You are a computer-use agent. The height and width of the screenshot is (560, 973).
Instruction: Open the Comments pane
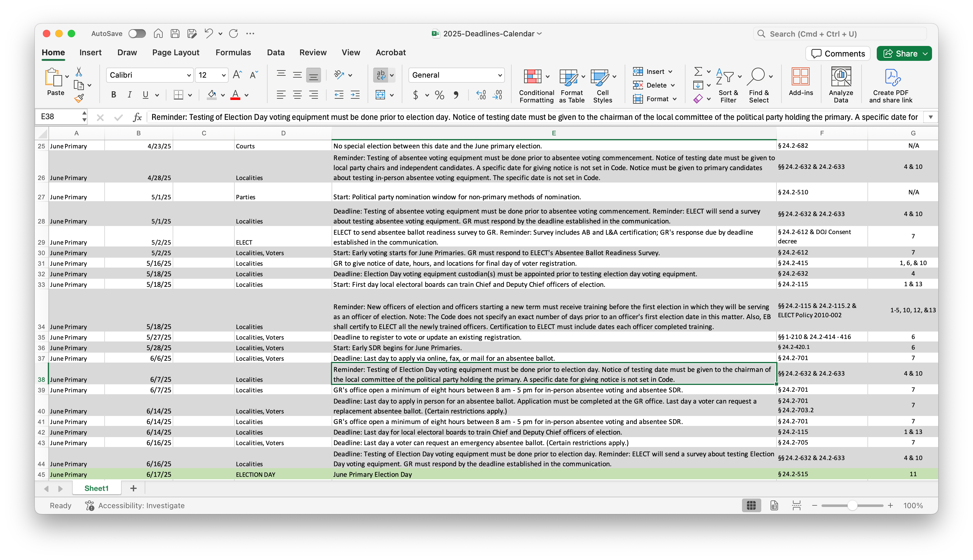[838, 53]
